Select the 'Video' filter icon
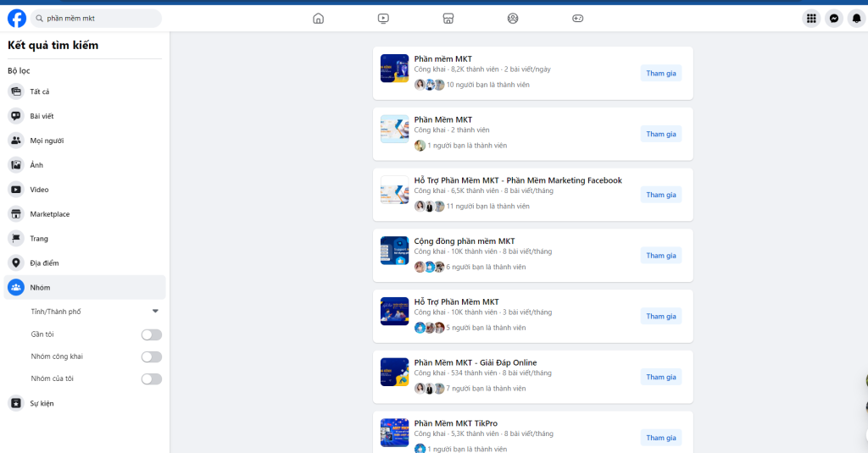The height and width of the screenshot is (453, 868). point(16,189)
